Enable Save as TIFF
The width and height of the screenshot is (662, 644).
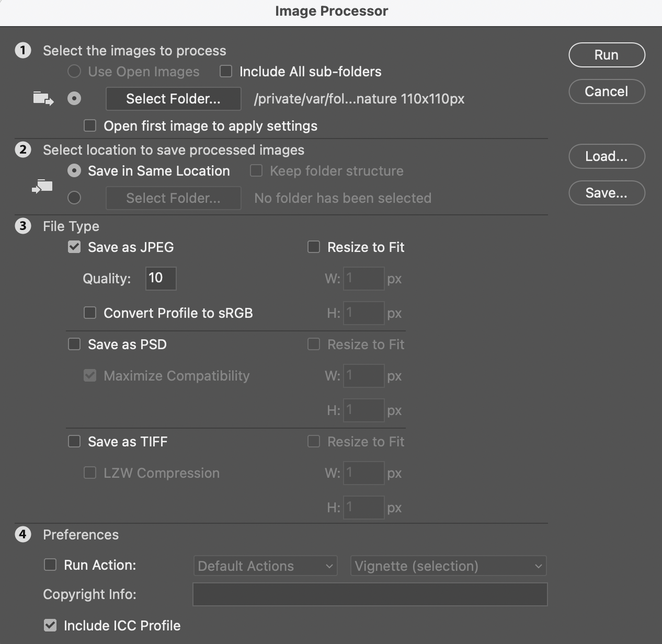coord(74,441)
